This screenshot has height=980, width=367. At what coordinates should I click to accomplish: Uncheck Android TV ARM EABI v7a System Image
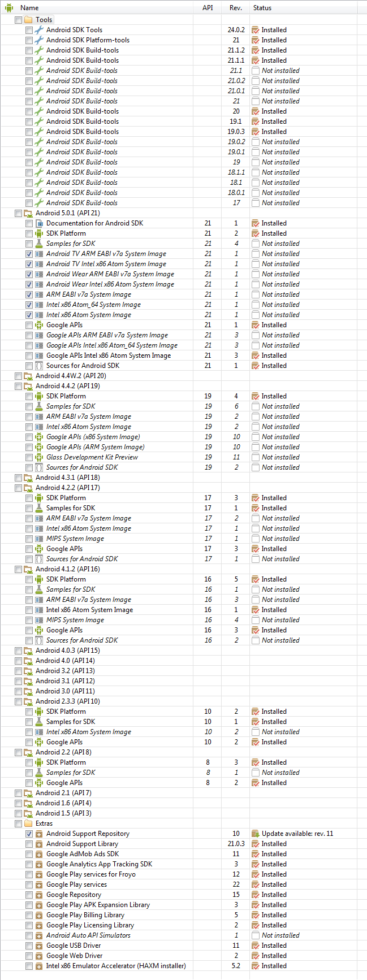29,254
